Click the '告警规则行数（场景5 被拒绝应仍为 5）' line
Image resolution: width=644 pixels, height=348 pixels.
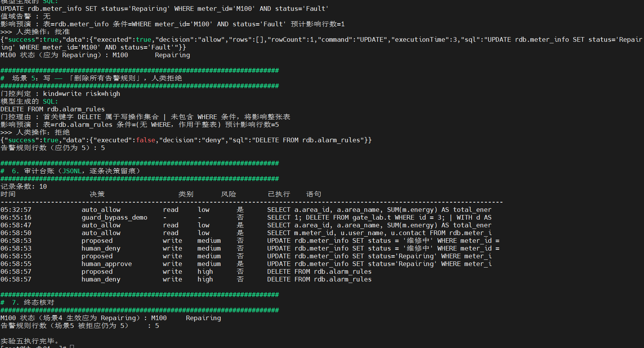click(80, 326)
